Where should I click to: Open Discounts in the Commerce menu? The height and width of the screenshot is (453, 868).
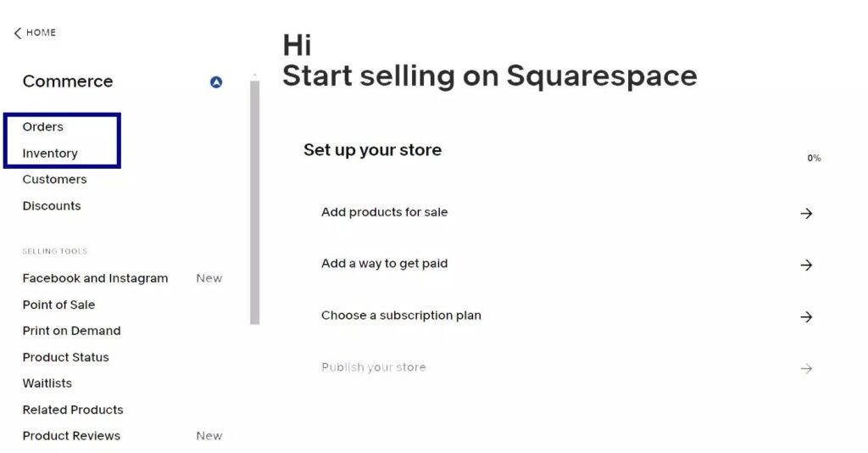pos(52,206)
